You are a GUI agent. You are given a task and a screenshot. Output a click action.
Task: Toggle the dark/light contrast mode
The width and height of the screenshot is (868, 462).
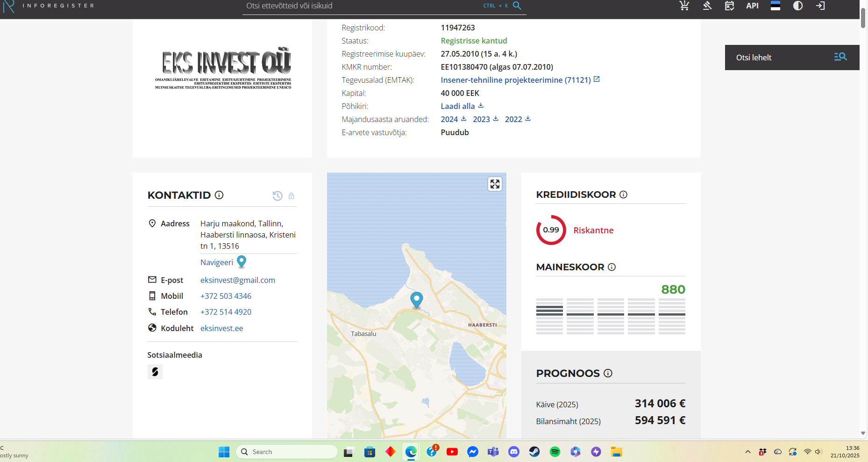(x=797, y=6)
